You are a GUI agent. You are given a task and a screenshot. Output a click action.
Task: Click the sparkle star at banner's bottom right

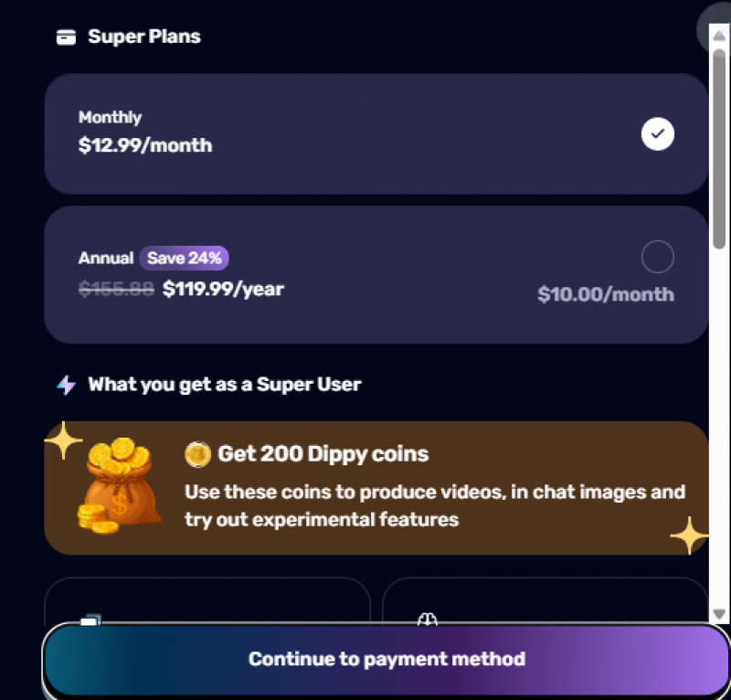pyautogui.click(x=689, y=536)
